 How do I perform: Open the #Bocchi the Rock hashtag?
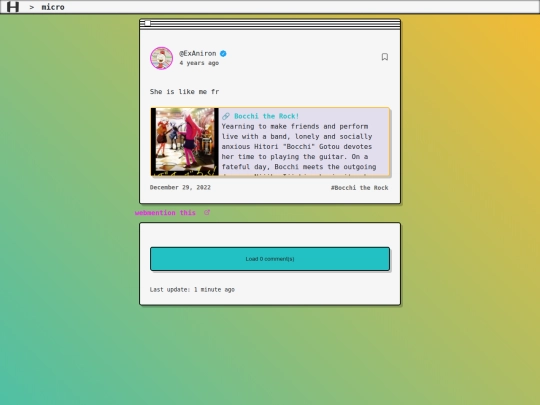tap(360, 188)
